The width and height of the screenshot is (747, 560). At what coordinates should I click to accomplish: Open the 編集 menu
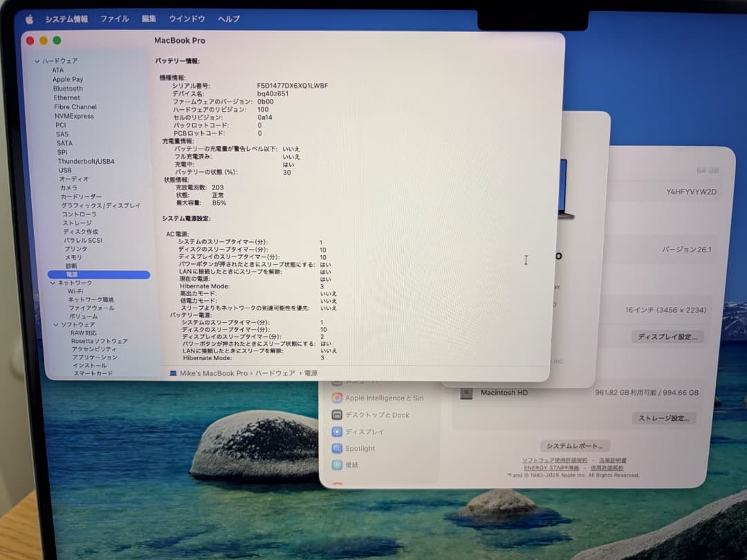click(149, 19)
